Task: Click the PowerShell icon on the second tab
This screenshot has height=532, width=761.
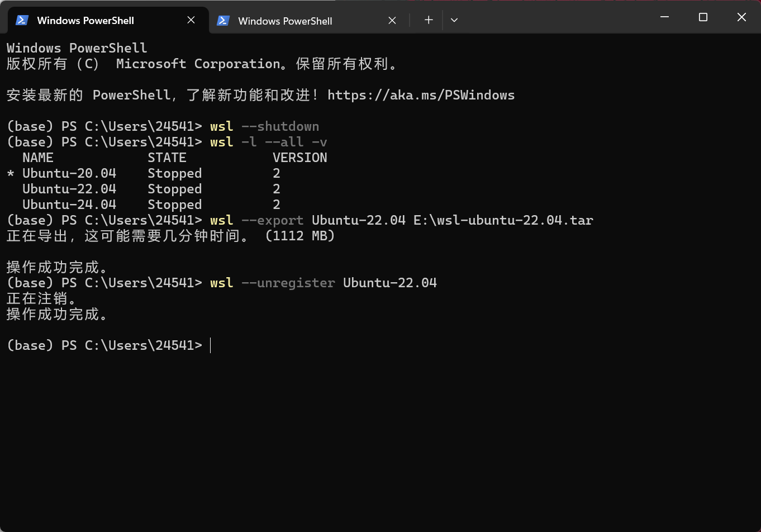Action: coord(223,21)
